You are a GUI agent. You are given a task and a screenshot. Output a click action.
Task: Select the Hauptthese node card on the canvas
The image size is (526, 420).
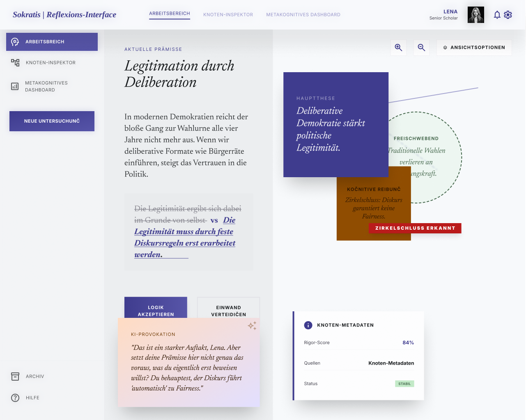335,124
